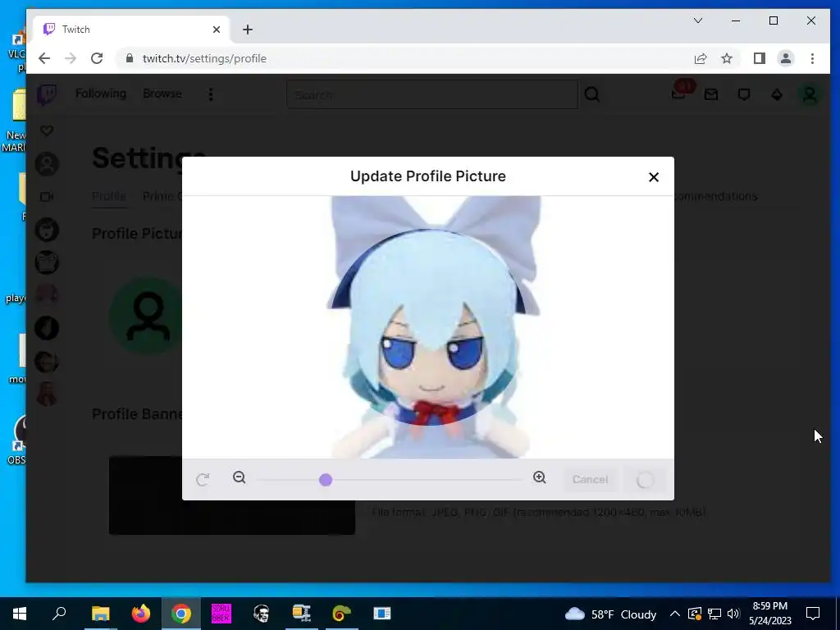Image resolution: width=840 pixels, height=630 pixels.
Task: Click the purple zoom slider handle
Action: 325,480
